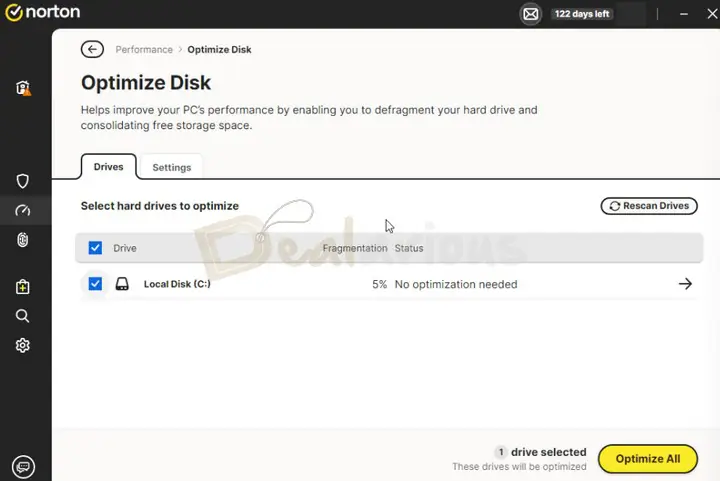Click the Status column header
This screenshot has height=481, width=720.
tap(409, 248)
